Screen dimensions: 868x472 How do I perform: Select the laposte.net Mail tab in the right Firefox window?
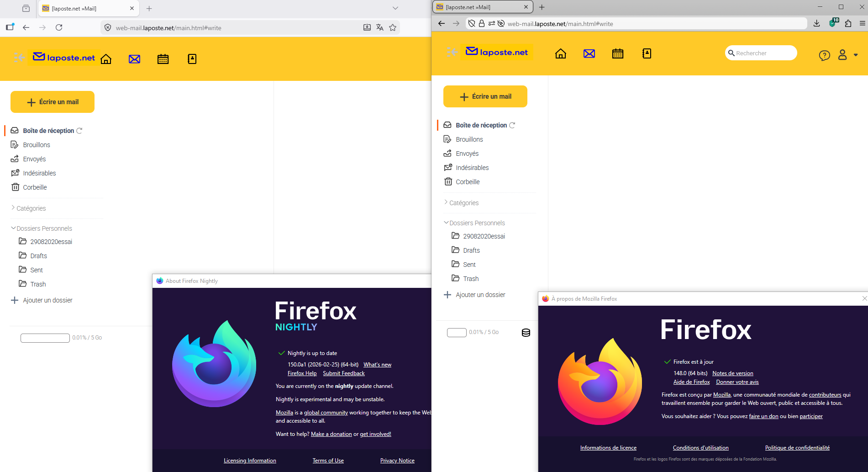483,7
